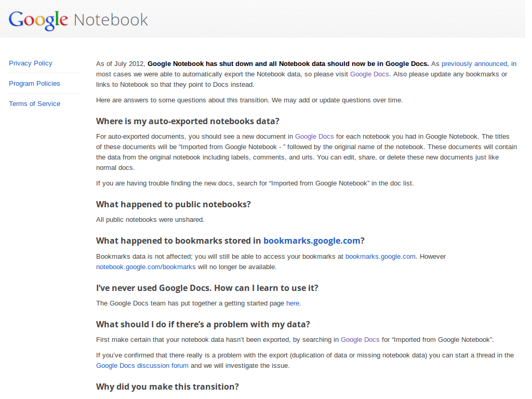The height and width of the screenshot is (399, 532).
Task: Open notebook.google.com/bookmarks link
Action: [x=146, y=267]
